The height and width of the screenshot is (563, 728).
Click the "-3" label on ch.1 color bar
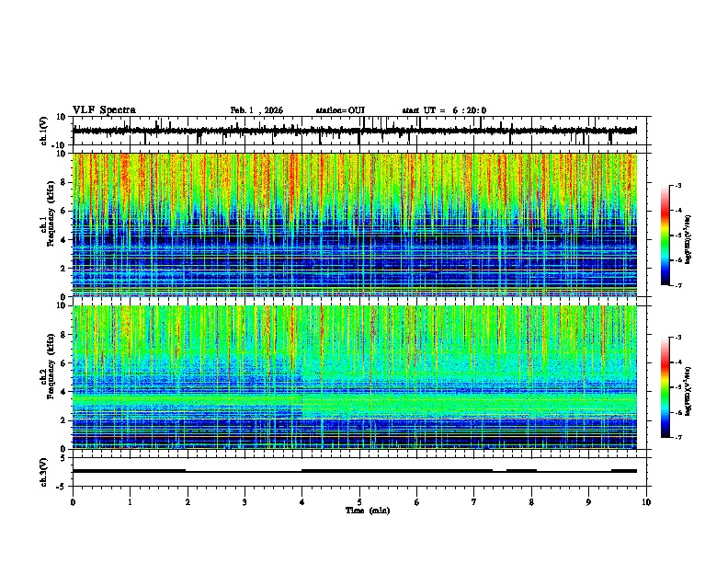678,185
